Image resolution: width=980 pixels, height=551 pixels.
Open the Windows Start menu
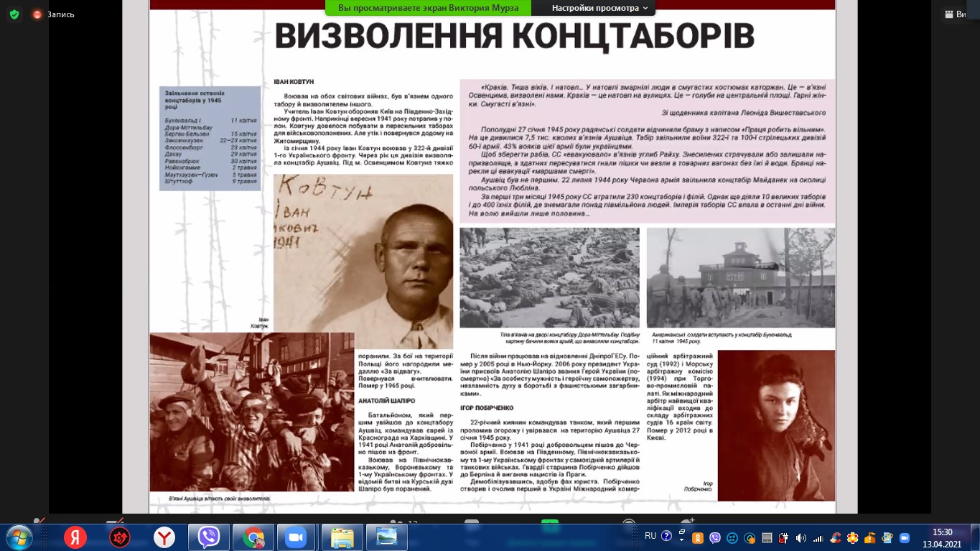coord(19,537)
